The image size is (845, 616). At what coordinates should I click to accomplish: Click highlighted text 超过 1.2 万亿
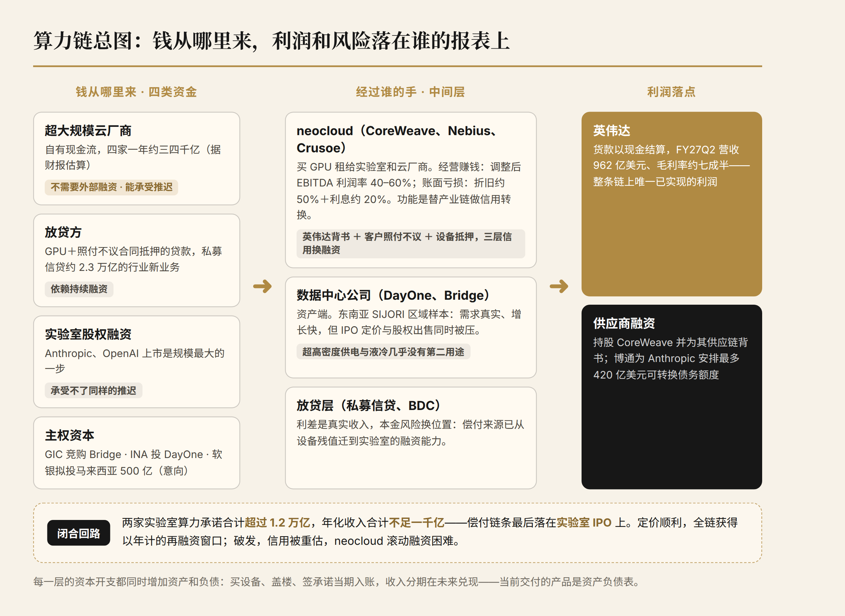click(277, 523)
